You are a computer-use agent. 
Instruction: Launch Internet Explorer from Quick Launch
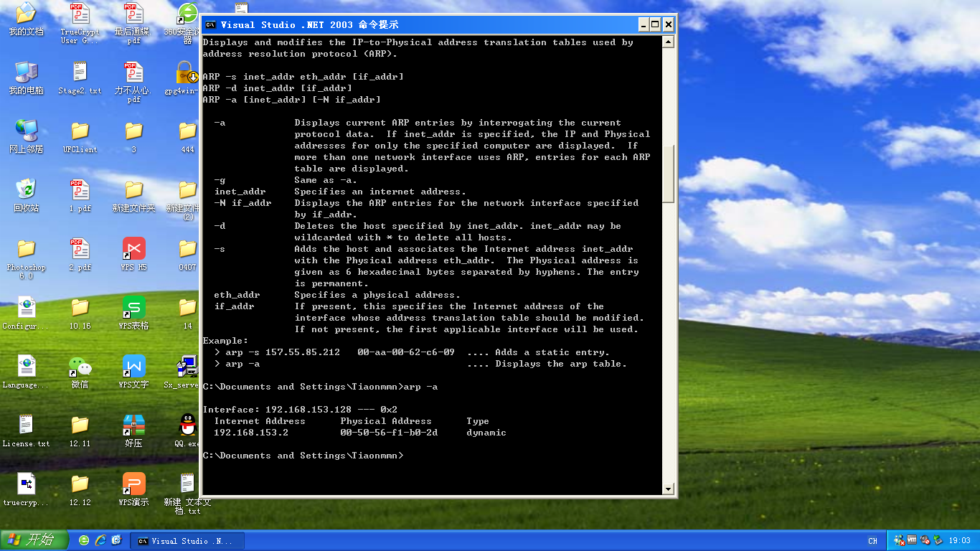pyautogui.click(x=100, y=540)
